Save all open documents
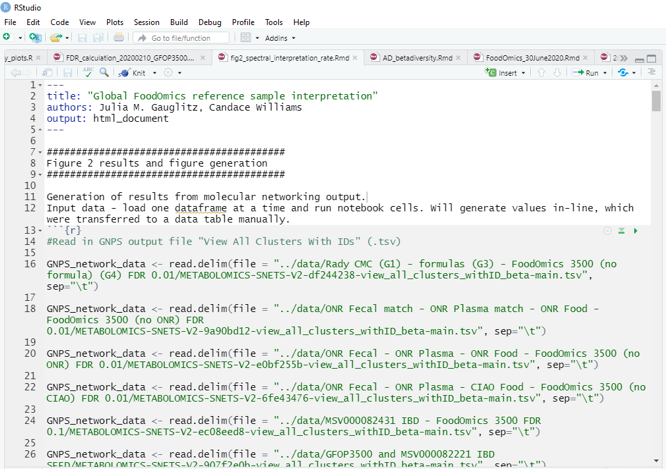The width and height of the screenshot is (666, 469). click(98, 38)
